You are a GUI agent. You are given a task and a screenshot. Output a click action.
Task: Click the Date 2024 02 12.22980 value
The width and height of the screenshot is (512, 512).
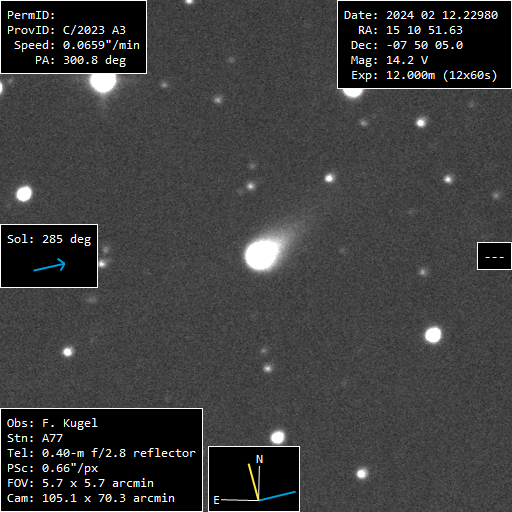[442, 15]
